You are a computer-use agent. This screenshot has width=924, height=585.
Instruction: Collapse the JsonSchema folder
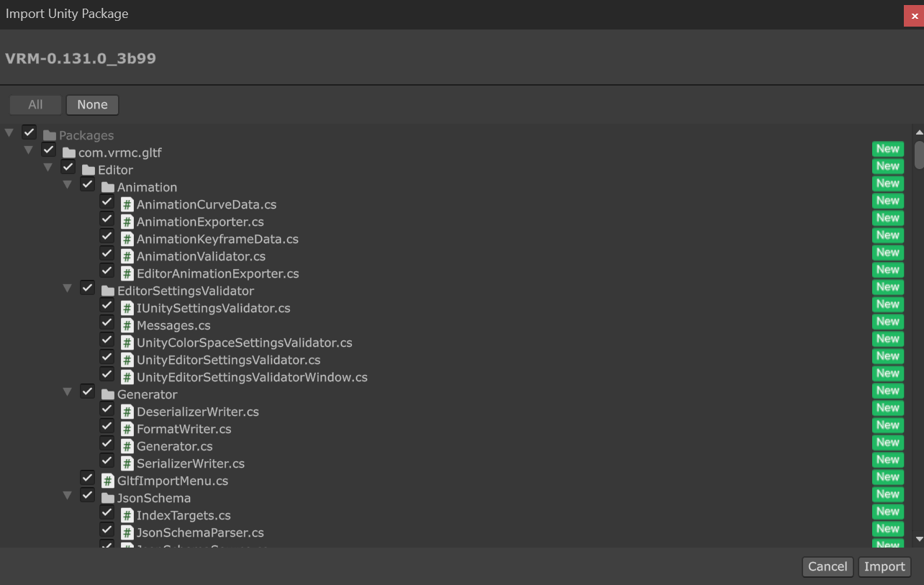point(68,495)
